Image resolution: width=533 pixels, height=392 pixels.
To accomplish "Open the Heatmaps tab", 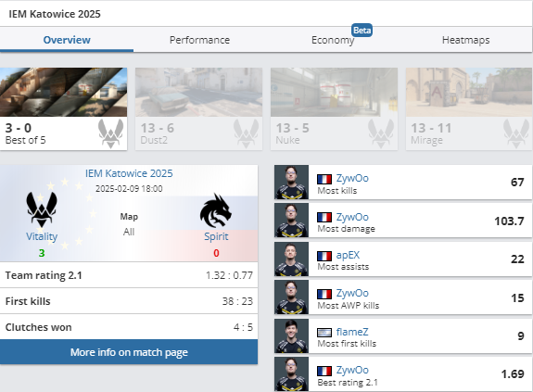I will [465, 40].
